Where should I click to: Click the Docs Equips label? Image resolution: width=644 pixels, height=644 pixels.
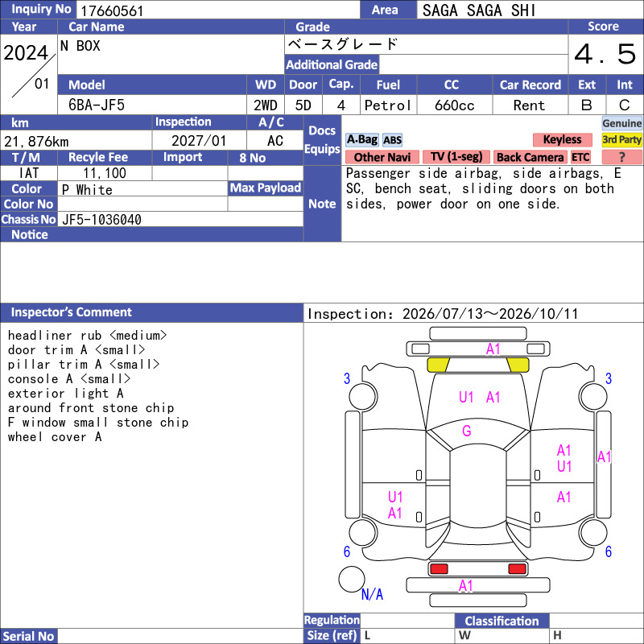tap(323, 139)
